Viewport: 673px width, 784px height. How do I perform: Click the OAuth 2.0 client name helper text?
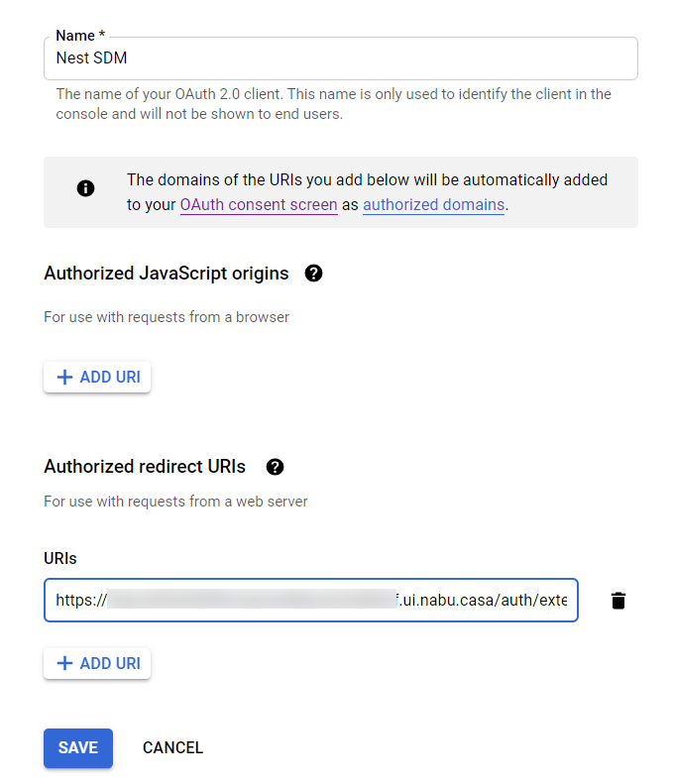tap(333, 104)
